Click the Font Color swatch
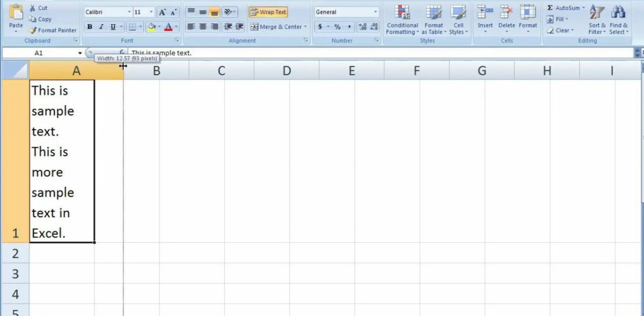Image resolution: width=644 pixels, height=316 pixels. [x=169, y=26]
